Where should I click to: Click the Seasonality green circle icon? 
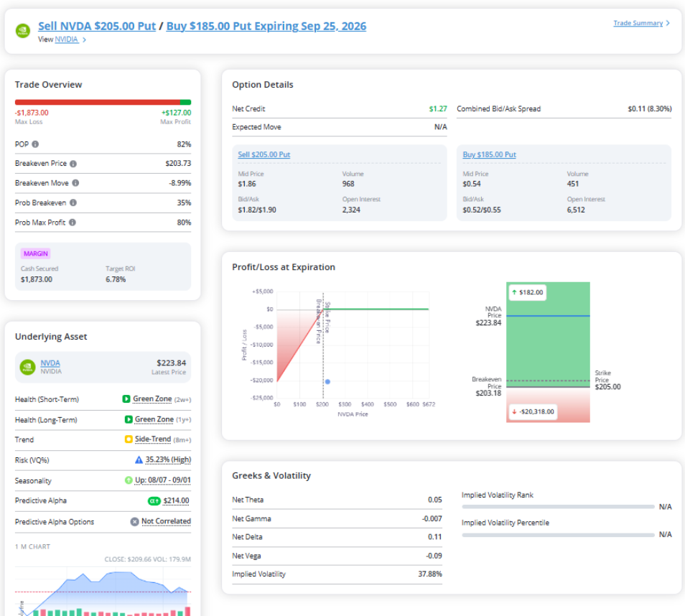tap(129, 480)
